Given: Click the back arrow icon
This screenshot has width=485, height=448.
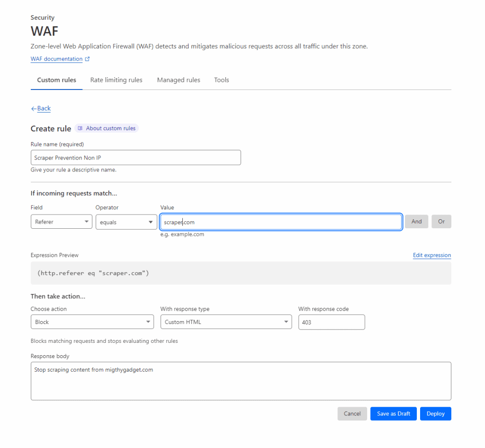Looking at the screenshot, I should click(x=34, y=108).
